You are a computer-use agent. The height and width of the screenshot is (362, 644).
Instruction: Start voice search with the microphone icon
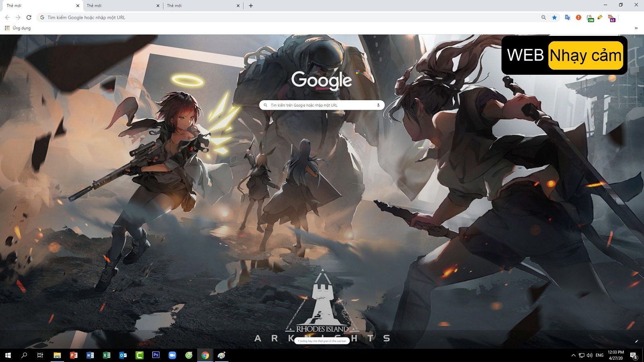tap(378, 105)
